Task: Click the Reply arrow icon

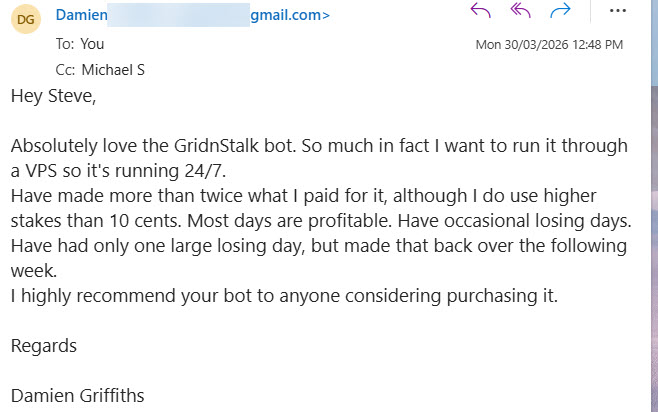Action: (x=481, y=11)
